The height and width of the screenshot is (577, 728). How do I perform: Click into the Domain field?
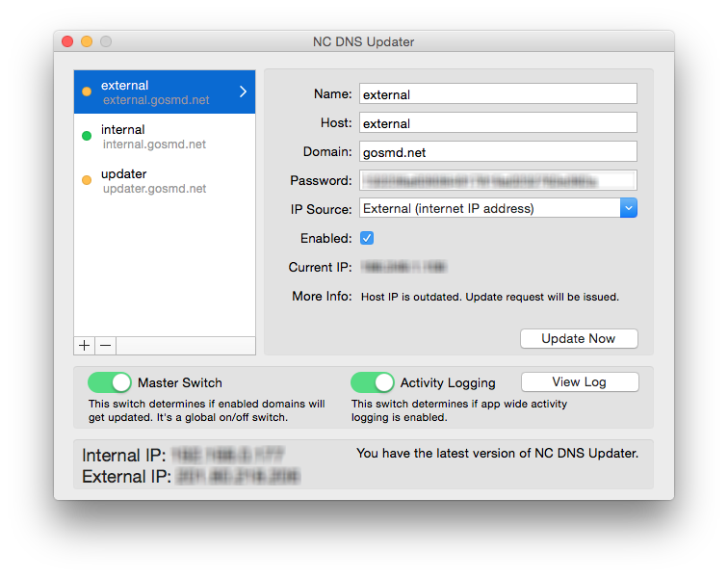tap(498, 151)
